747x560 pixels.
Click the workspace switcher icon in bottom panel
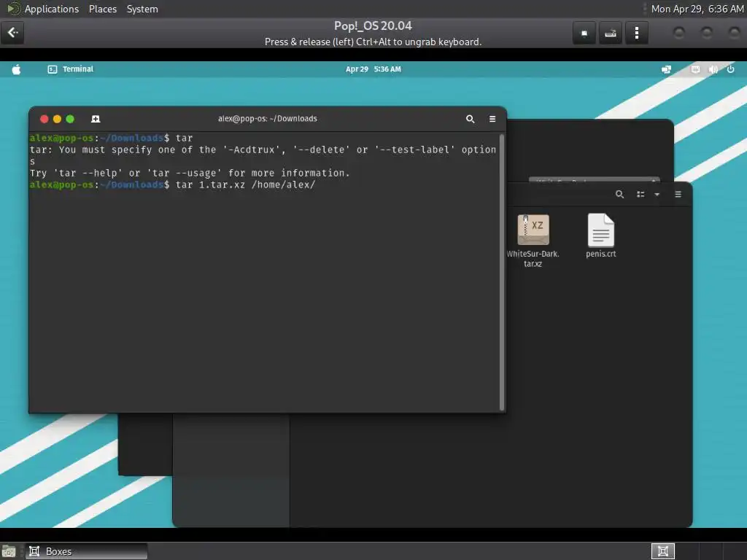point(662,551)
